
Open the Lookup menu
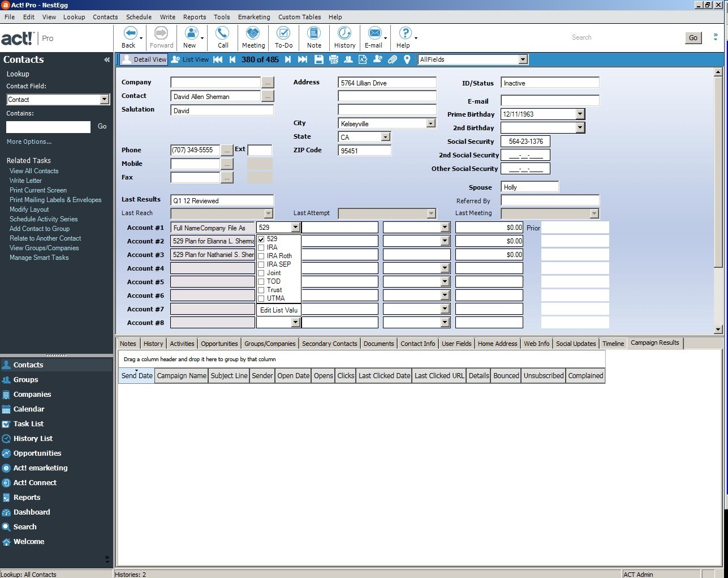pyautogui.click(x=74, y=17)
